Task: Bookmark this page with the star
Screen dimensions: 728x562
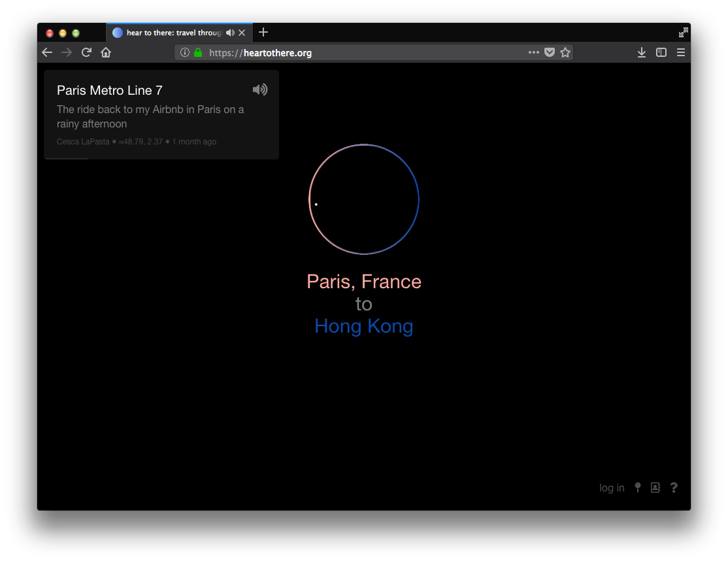Action: (565, 52)
